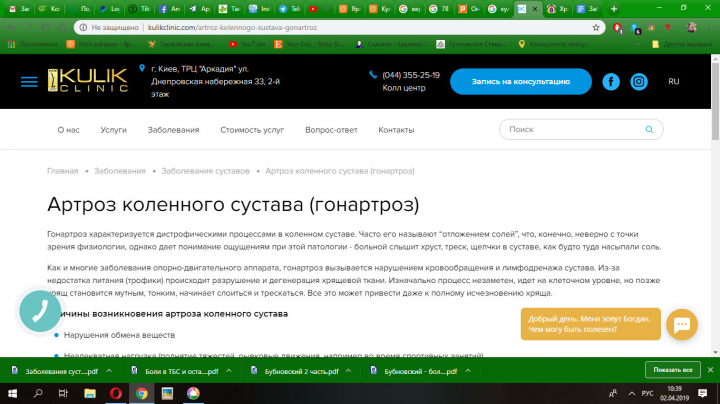Open the 'Заболевания' menu item

174,130
